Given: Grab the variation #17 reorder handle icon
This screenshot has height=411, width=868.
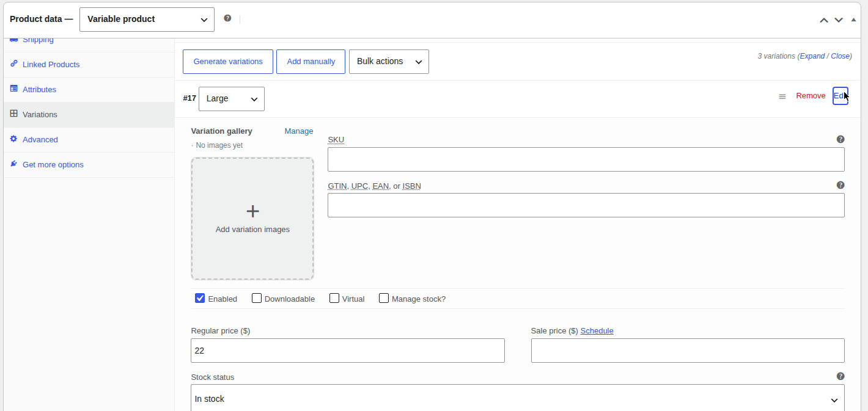Looking at the screenshot, I should [x=782, y=96].
